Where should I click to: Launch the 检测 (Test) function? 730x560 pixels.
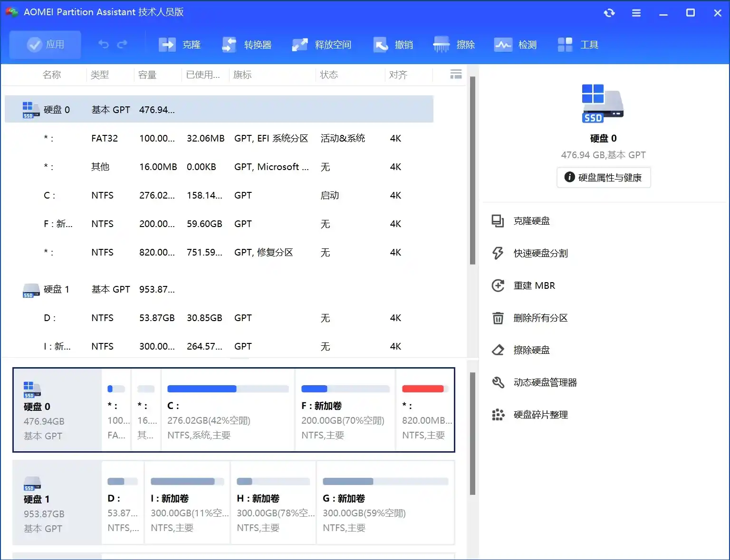pos(516,44)
